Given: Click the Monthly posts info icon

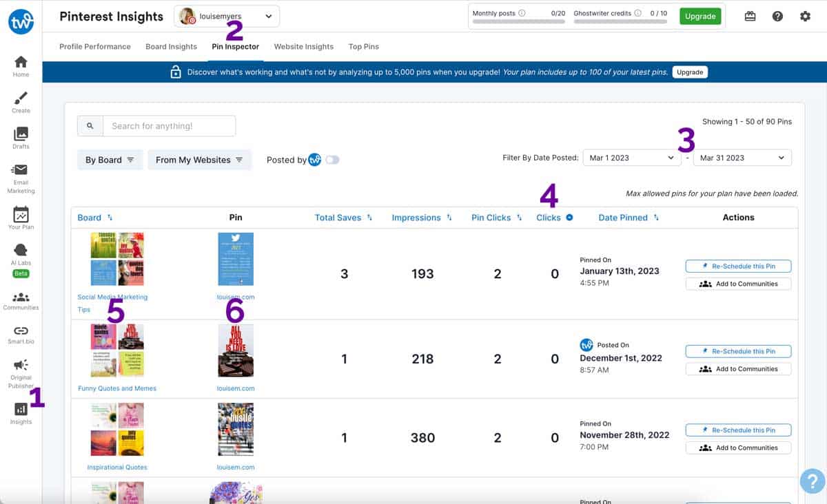Looking at the screenshot, I should [522, 13].
